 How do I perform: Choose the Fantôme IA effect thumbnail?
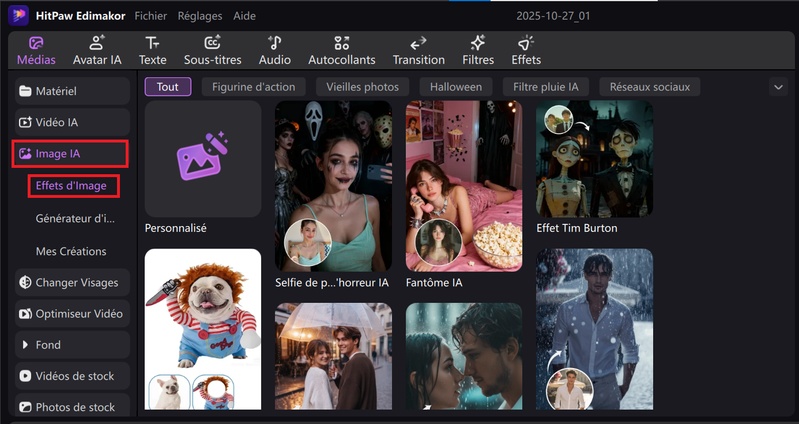coord(464,186)
